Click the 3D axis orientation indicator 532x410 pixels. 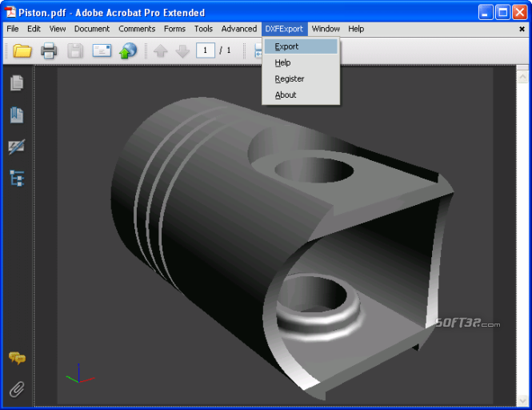click(80, 374)
